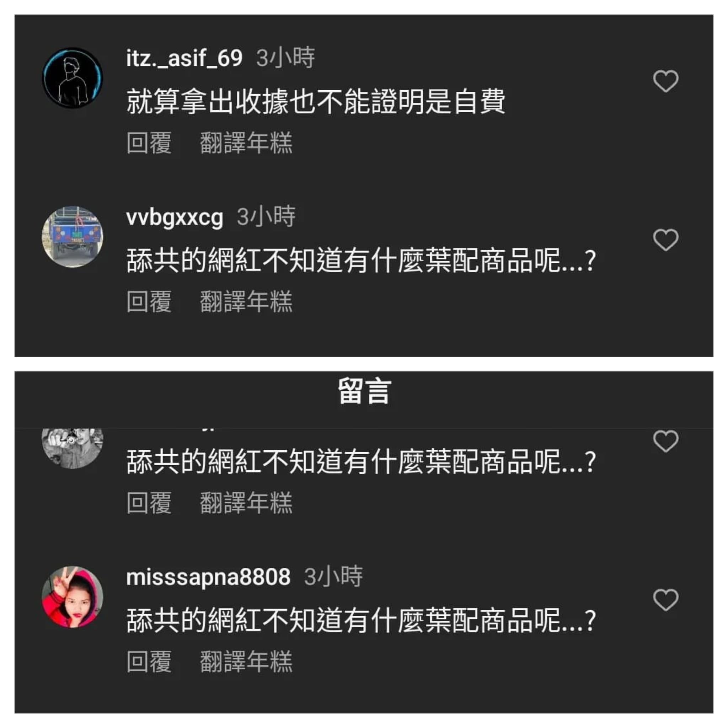Open itz._asif_69 profile picture

pos(73,77)
